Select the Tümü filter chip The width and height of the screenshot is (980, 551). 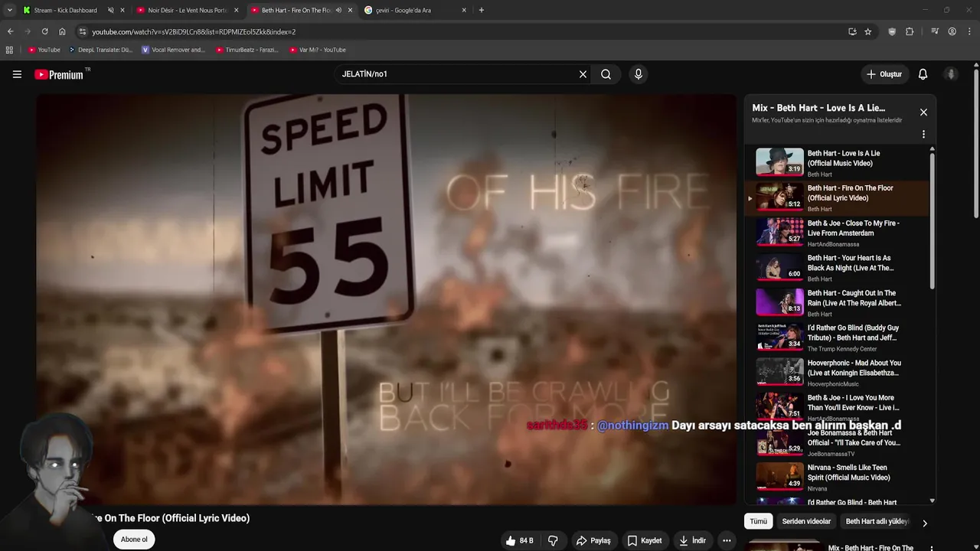coord(758,521)
